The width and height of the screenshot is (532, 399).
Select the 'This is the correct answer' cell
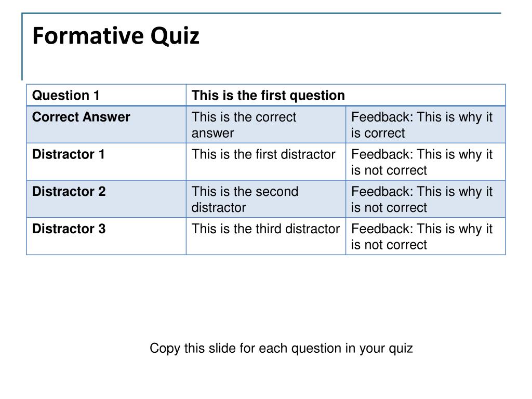tap(266, 125)
